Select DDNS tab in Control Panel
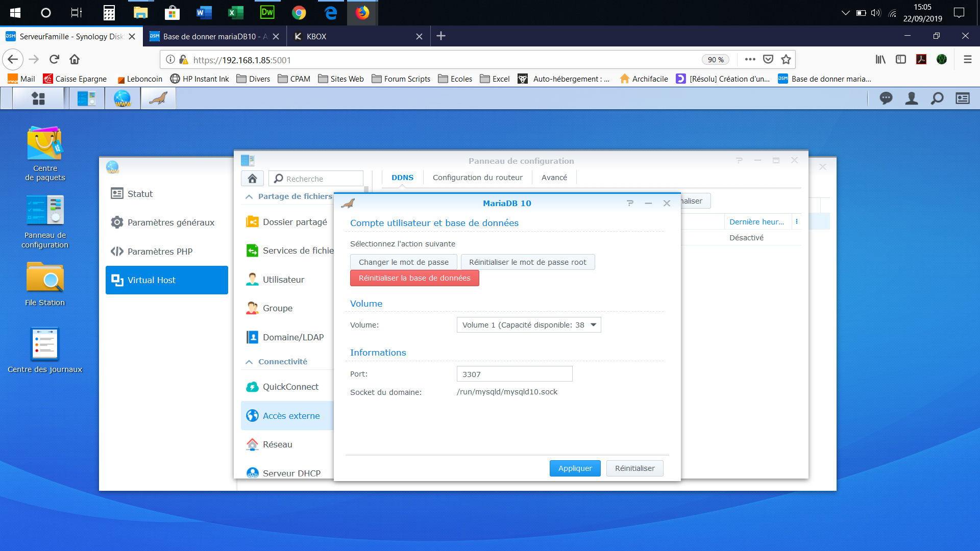Image resolution: width=980 pixels, height=551 pixels. (x=402, y=178)
